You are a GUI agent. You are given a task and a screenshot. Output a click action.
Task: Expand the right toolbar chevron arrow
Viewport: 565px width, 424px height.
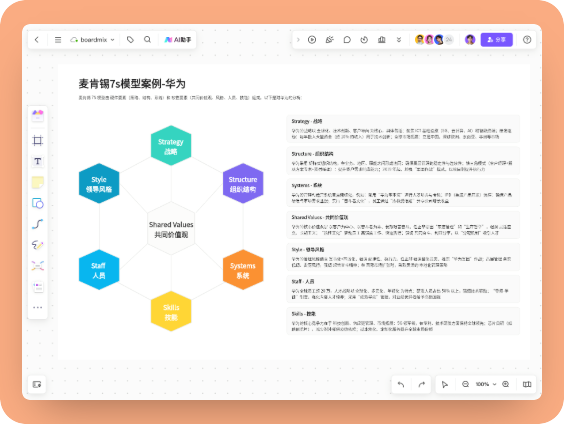pos(298,40)
